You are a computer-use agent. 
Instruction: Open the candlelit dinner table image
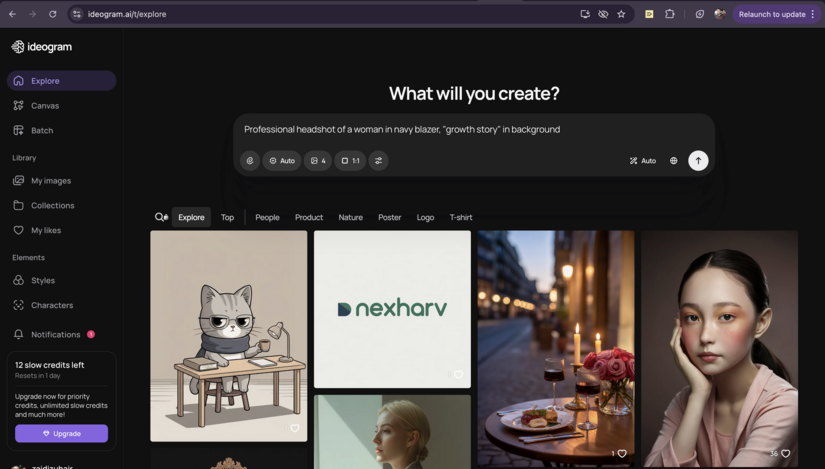click(x=556, y=348)
